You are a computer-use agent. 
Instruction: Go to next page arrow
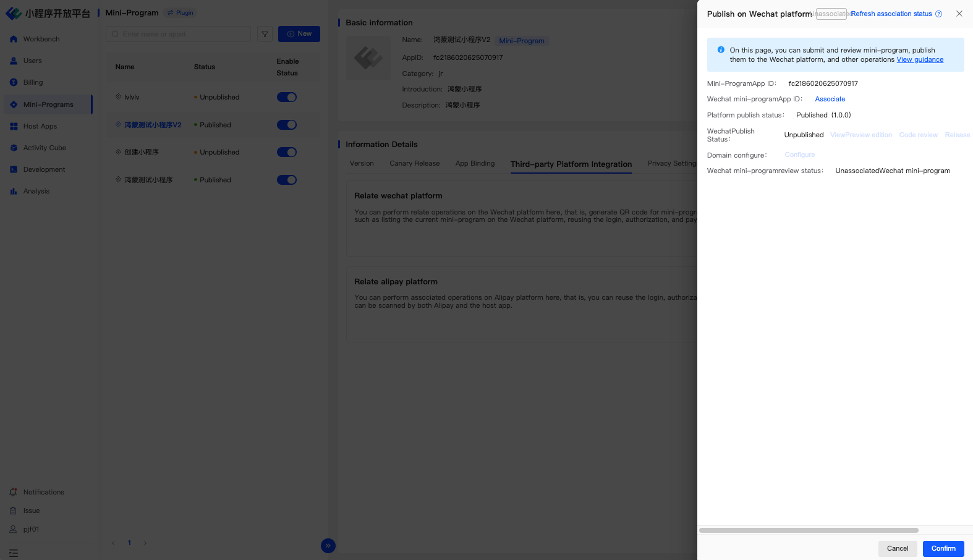(145, 543)
